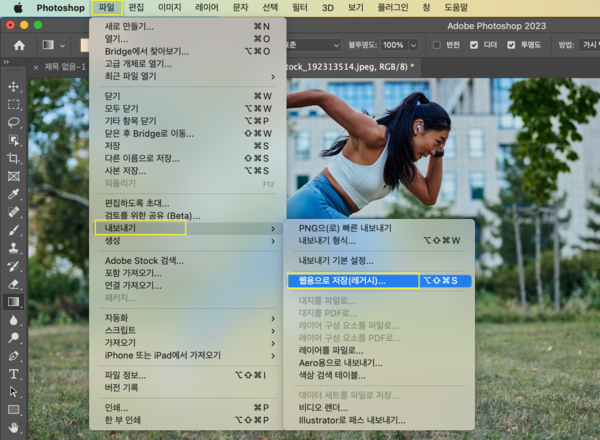This screenshot has height=440, width=600.
Task: Enable the 반전 checkbox
Action: (x=437, y=45)
